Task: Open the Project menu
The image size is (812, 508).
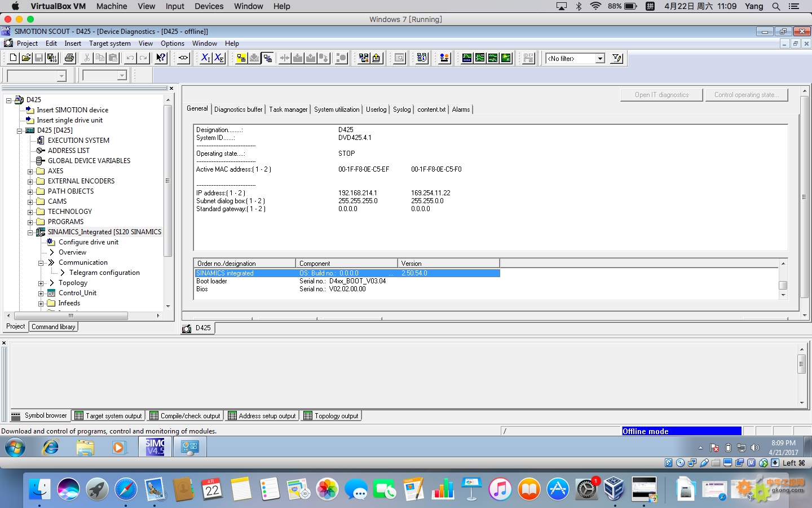Action: 27,43
